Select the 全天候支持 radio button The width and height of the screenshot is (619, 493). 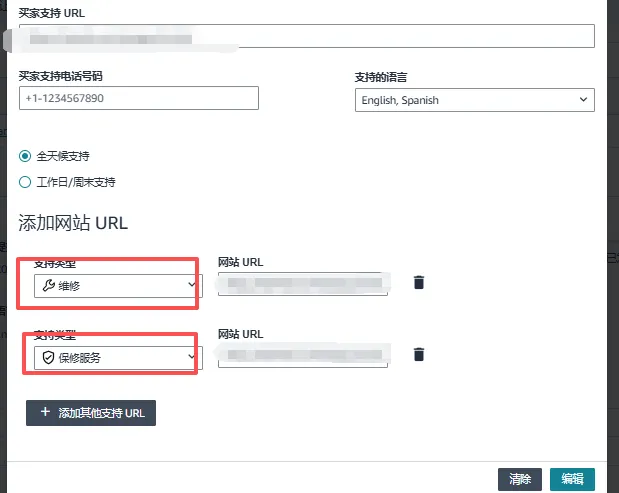pos(25,156)
